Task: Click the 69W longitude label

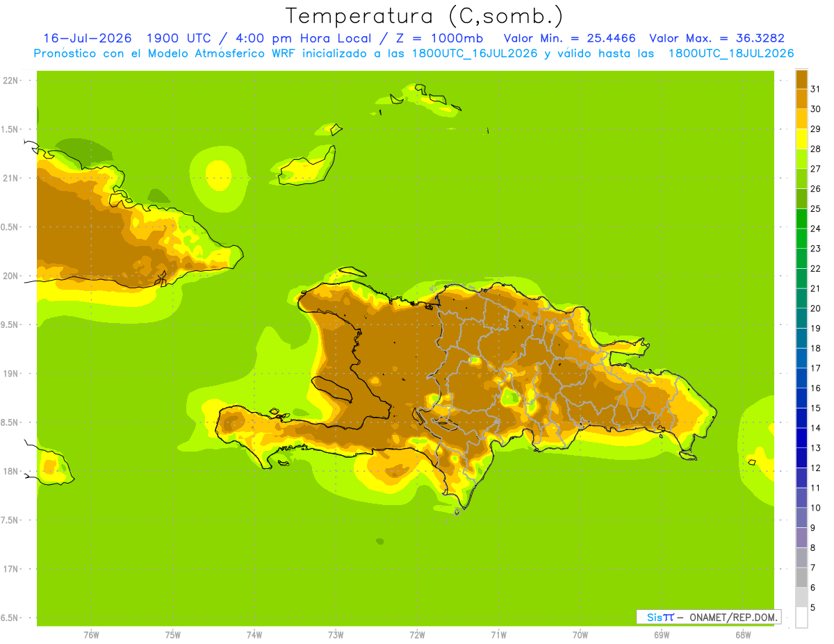Action: (662, 635)
